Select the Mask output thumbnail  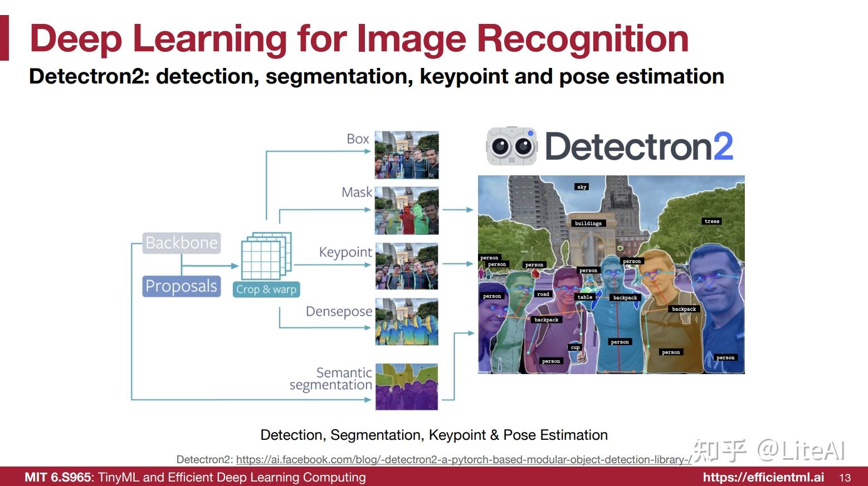pos(407,211)
